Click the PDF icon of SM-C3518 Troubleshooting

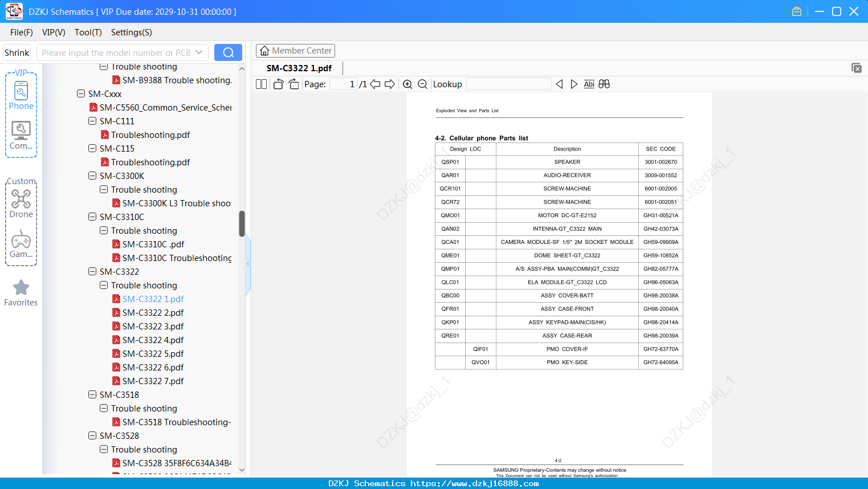[x=116, y=422]
